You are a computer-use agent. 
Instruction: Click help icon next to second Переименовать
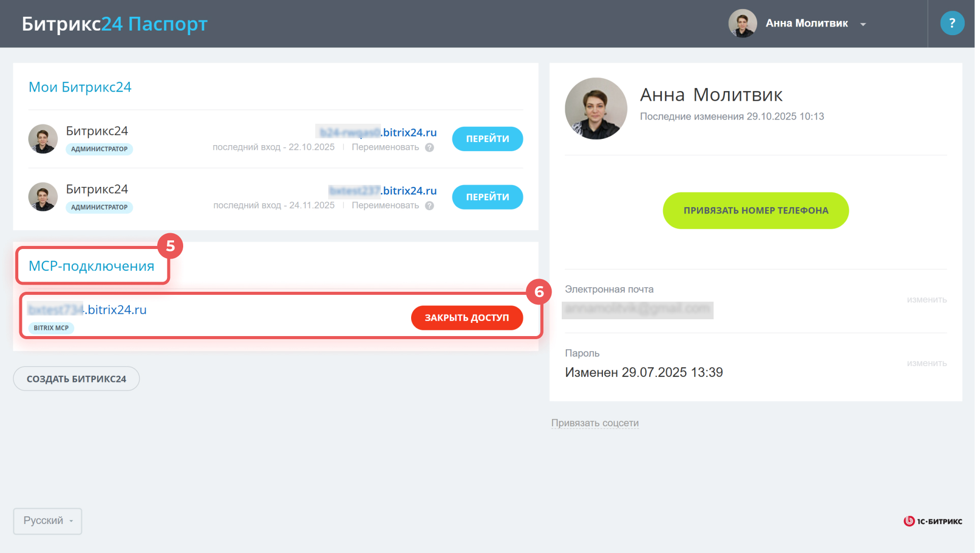click(429, 206)
